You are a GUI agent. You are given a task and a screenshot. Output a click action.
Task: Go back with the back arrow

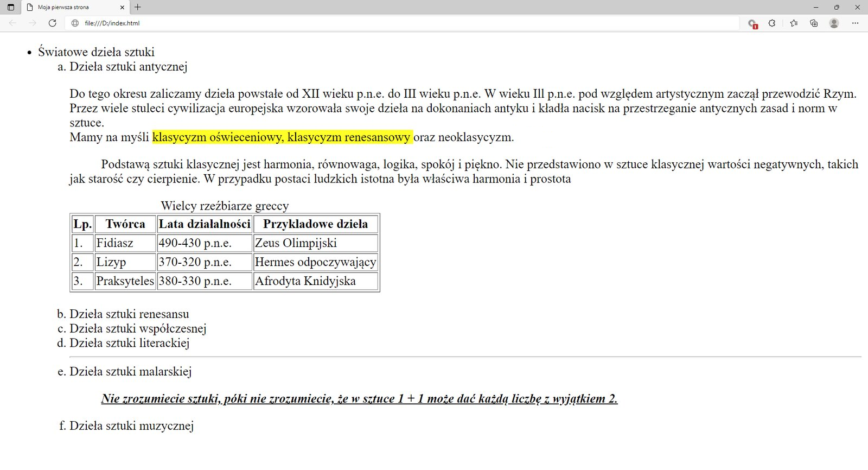coord(13,23)
